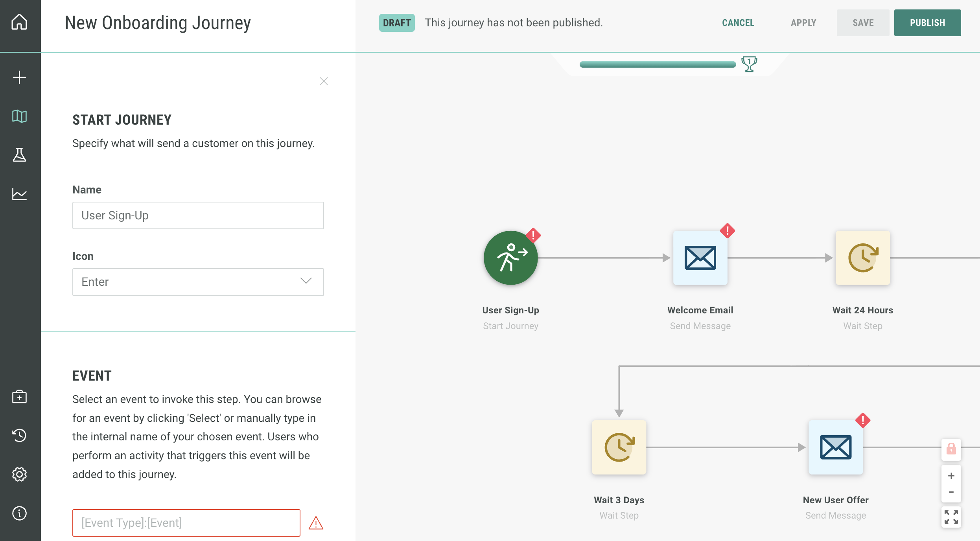This screenshot has width=980, height=541.
Task: Close the Start Journey panel
Action: (324, 81)
